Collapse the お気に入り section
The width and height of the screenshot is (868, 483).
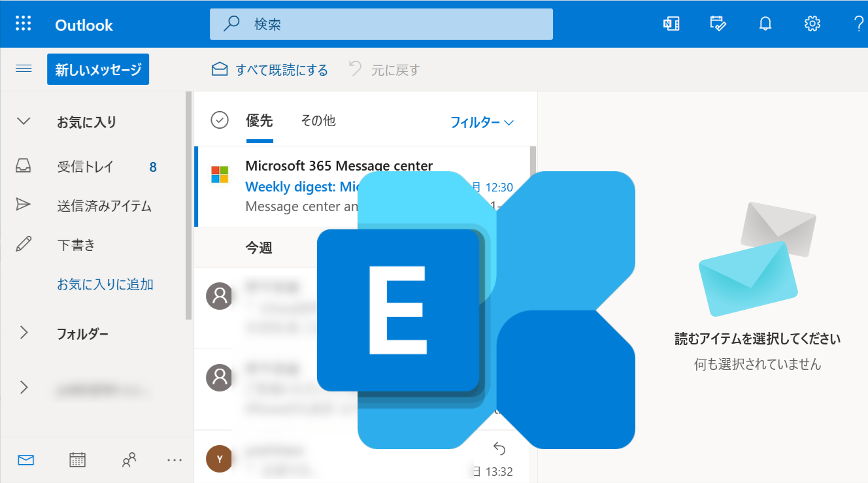coord(24,122)
